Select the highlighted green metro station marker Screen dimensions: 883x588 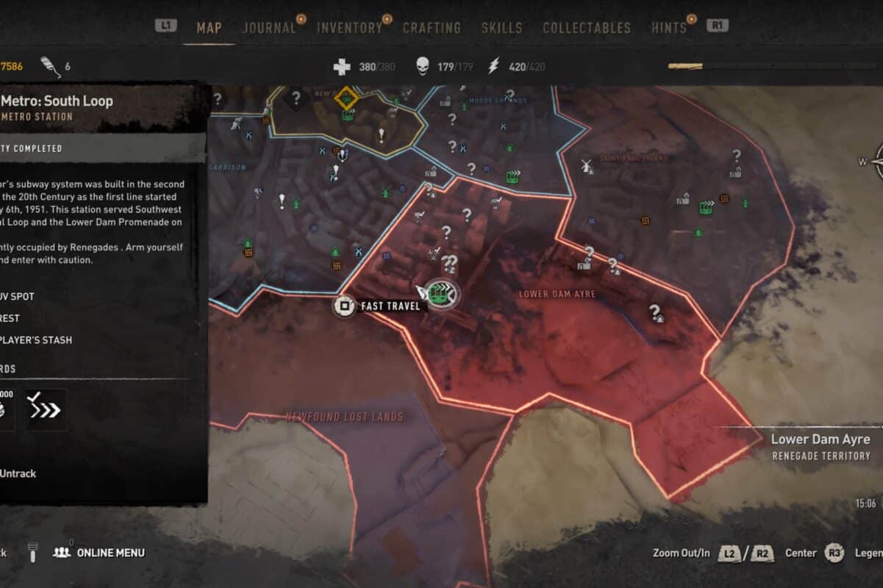(x=442, y=295)
